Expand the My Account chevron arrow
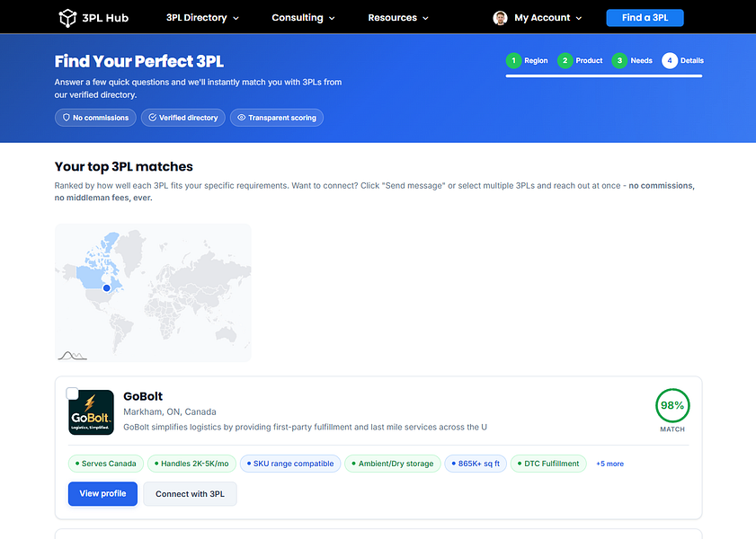 pyautogui.click(x=579, y=18)
